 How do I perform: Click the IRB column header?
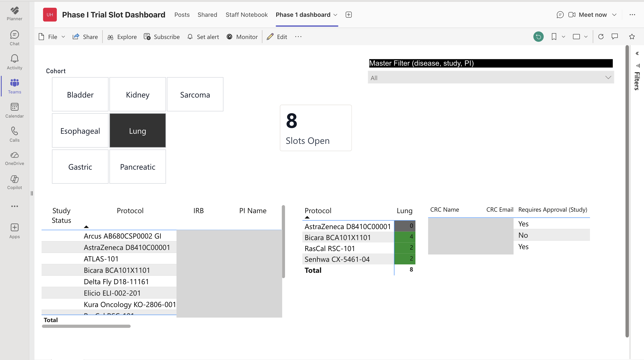point(198,211)
